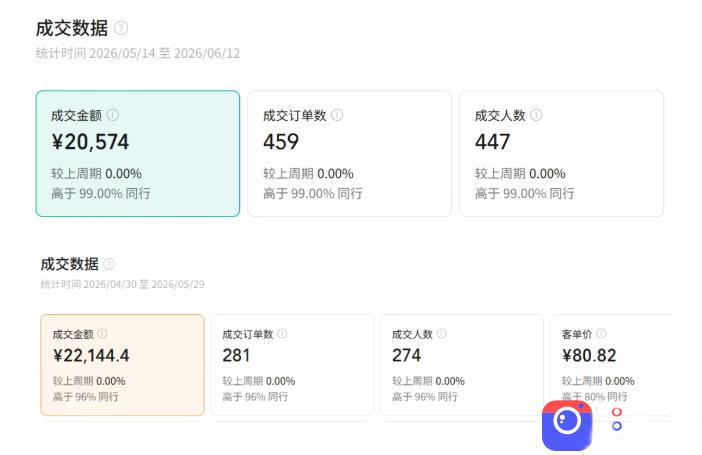This screenshot has height=455, width=702.
Task: Open info icon next to 成交人数 447
Action: tap(536, 115)
